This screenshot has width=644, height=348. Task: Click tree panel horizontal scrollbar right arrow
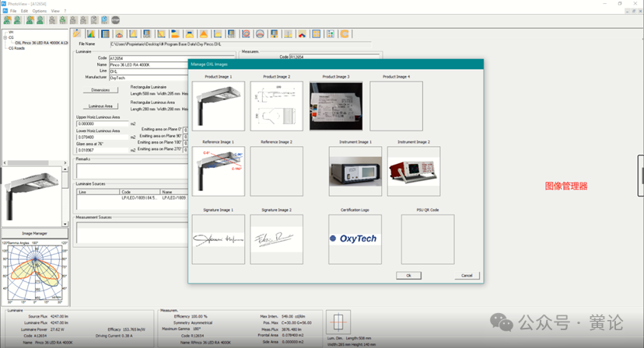(x=65, y=163)
